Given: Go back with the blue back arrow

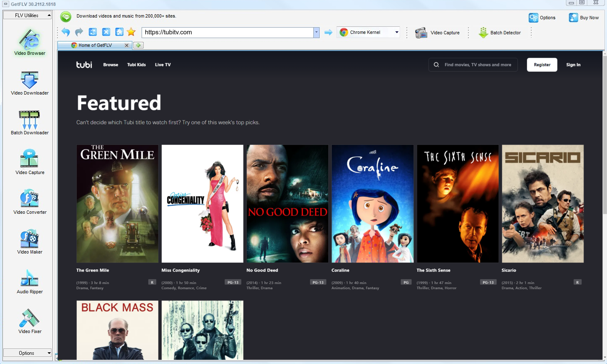Looking at the screenshot, I should pyautogui.click(x=66, y=32).
